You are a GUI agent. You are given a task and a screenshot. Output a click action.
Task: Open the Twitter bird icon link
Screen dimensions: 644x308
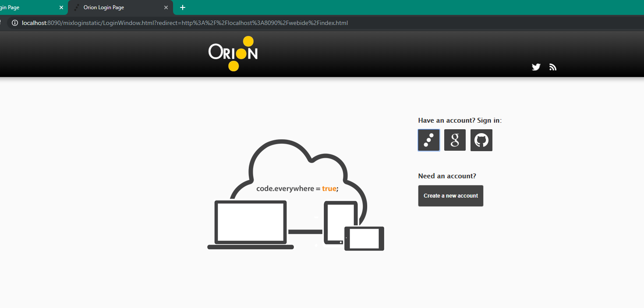click(x=536, y=67)
